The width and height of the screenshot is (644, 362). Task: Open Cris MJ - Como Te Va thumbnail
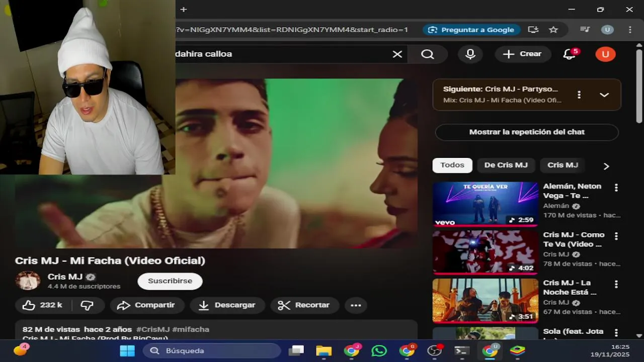click(x=486, y=252)
